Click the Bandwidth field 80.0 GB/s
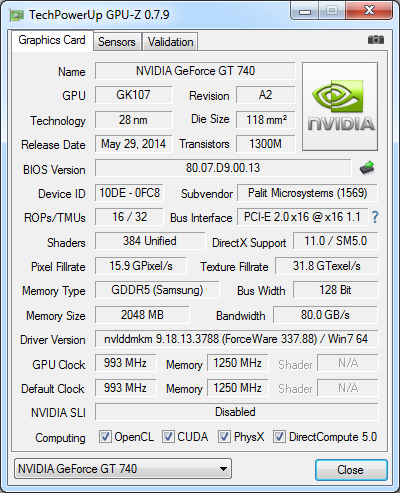The image size is (400, 493). [x=326, y=315]
